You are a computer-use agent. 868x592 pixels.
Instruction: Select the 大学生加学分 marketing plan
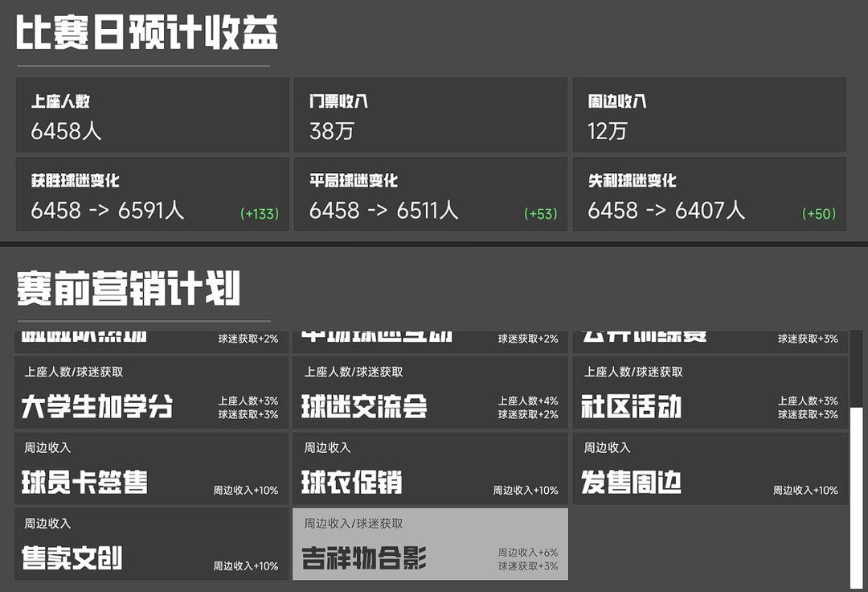152,393
